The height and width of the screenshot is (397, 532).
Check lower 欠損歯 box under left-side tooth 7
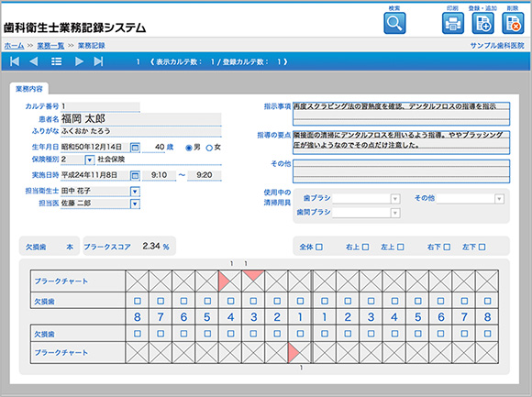161,334
